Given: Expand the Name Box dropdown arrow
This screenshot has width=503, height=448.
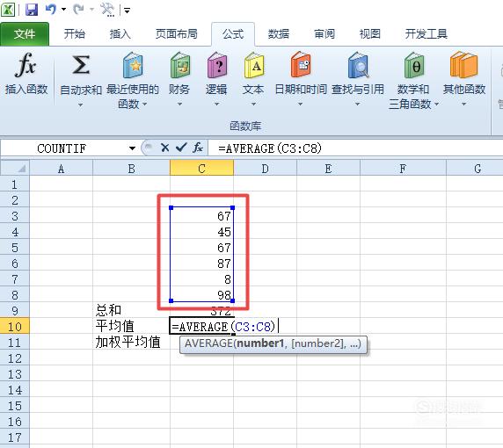Looking at the screenshot, I should 132,148.
